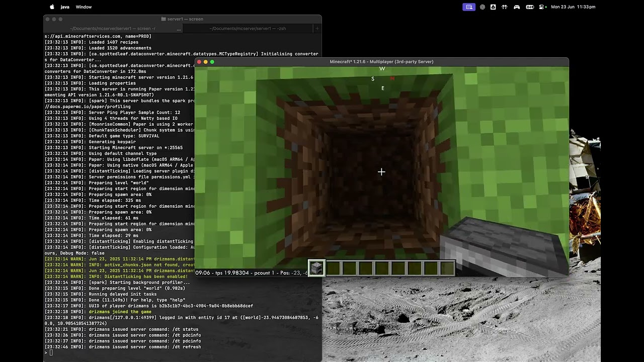
Task: Click the S compass marker in Minecraft
Action: [373, 79]
